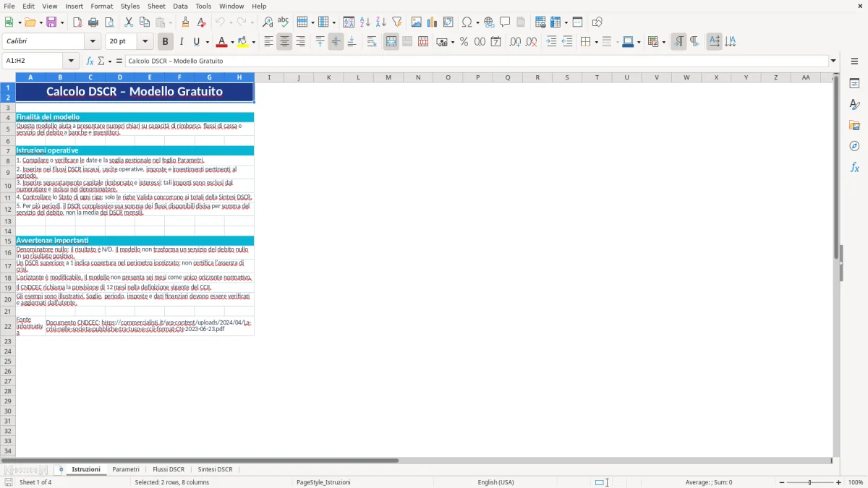
Task: Toggle Merge and Center Cells
Action: tap(391, 42)
